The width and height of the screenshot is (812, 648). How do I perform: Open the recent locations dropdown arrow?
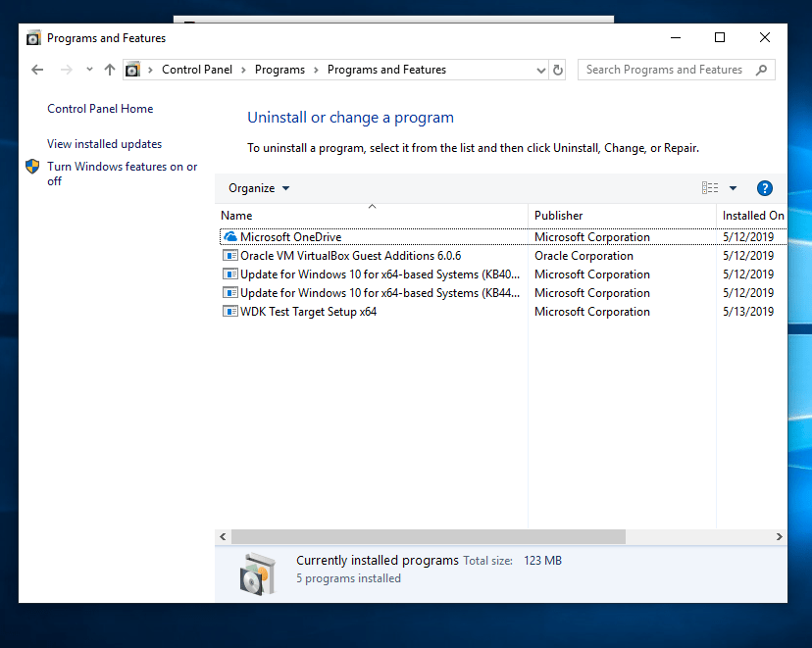pos(89,69)
